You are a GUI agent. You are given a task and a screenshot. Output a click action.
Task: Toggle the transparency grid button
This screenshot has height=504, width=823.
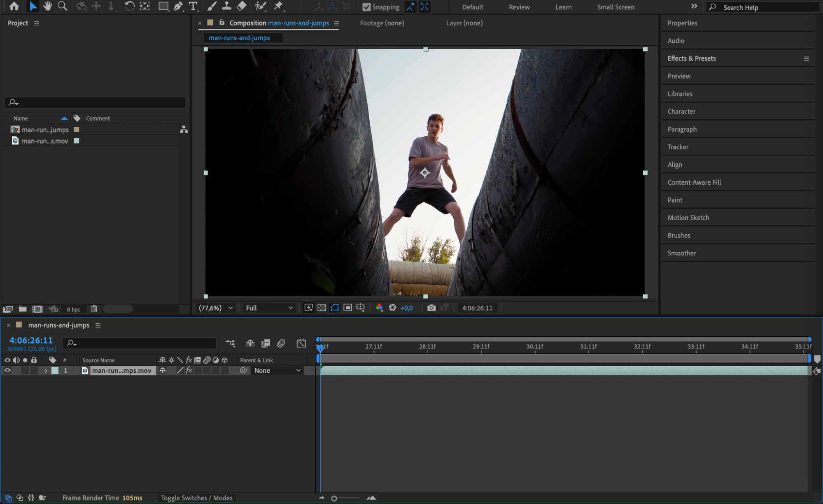pyautogui.click(x=322, y=308)
